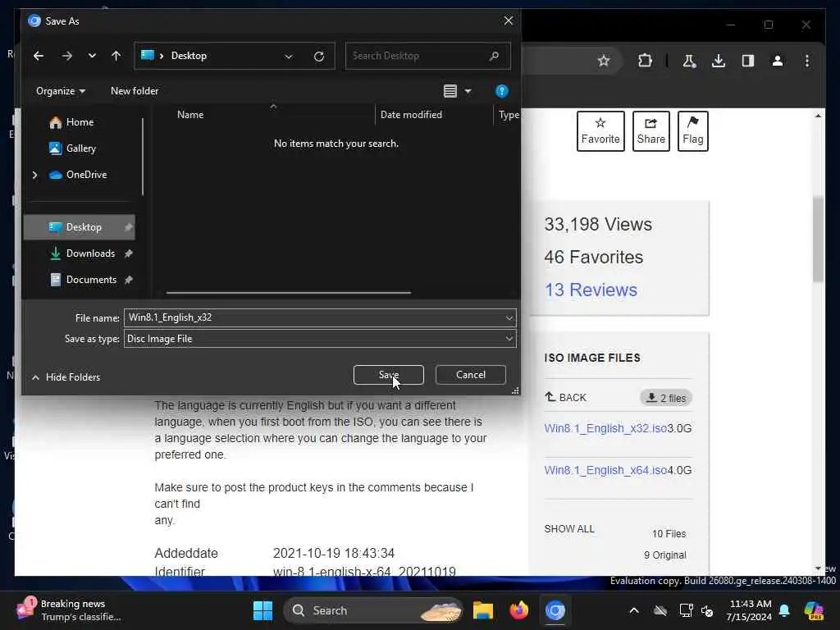Open Win8.1_English_x32.iso link

(x=605, y=428)
